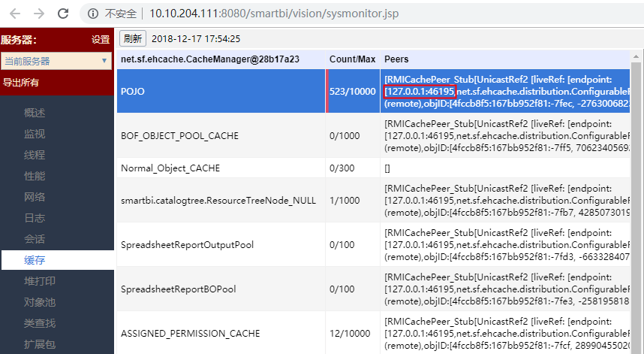Click the 0/300 count cell
The image size is (644, 354).
click(x=352, y=168)
